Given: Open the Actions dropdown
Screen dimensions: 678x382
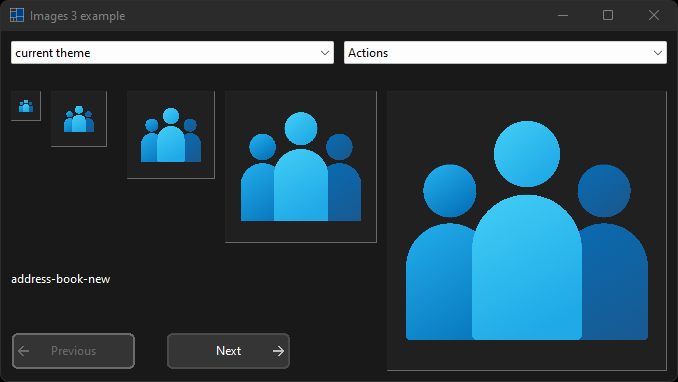Looking at the screenshot, I should click(505, 53).
